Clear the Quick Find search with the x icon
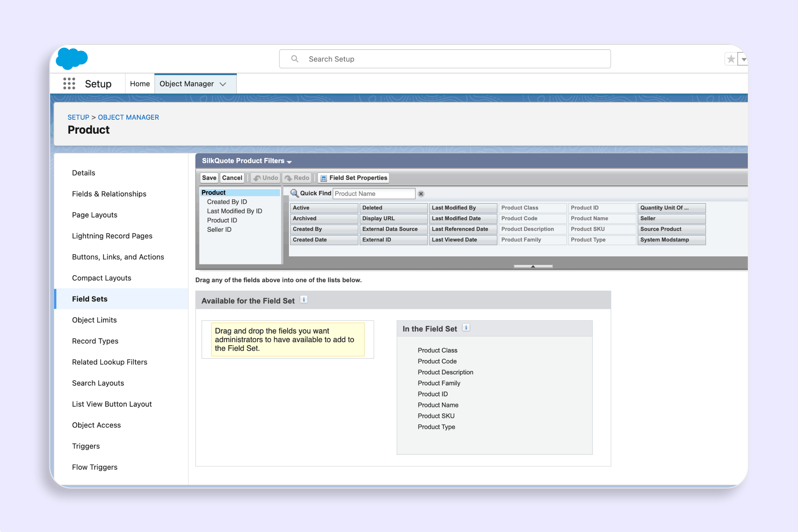 pyautogui.click(x=421, y=194)
